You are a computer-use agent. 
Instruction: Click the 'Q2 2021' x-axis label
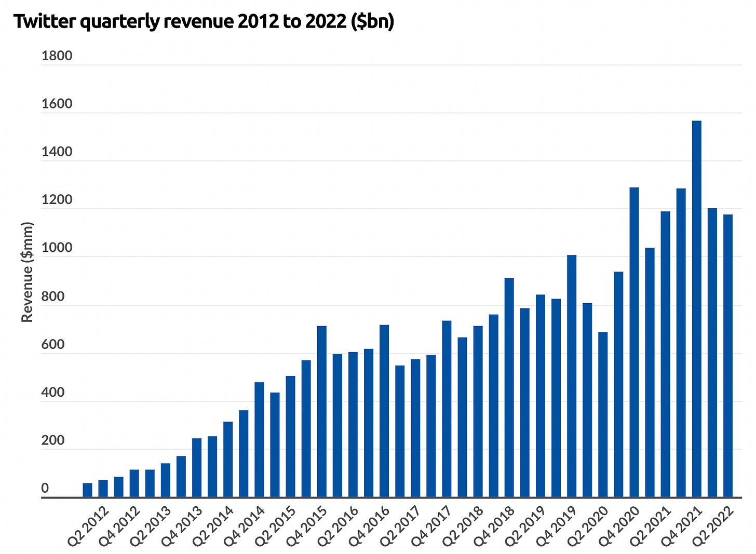pyautogui.click(x=651, y=525)
